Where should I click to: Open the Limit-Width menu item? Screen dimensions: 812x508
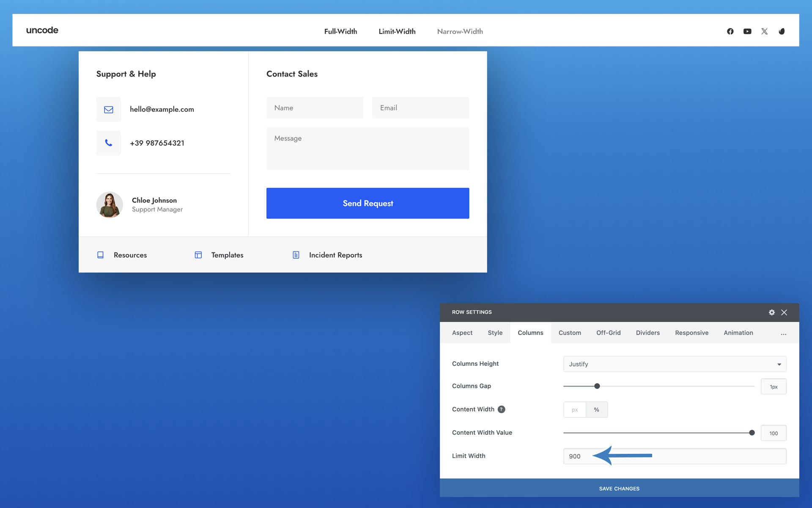pos(397,31)
